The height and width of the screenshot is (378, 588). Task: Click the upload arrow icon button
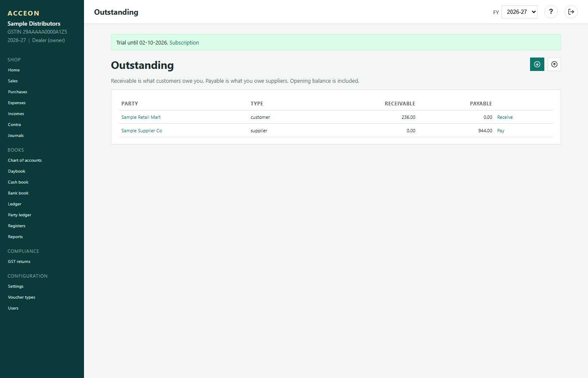(554, 64)
